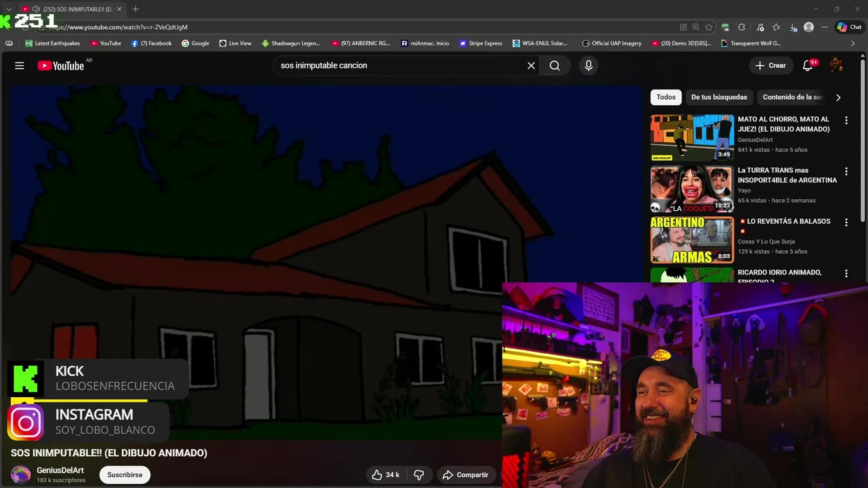Open YouTube notifications bell
This screenshot has height=488, width=868.
click(808, 66)
